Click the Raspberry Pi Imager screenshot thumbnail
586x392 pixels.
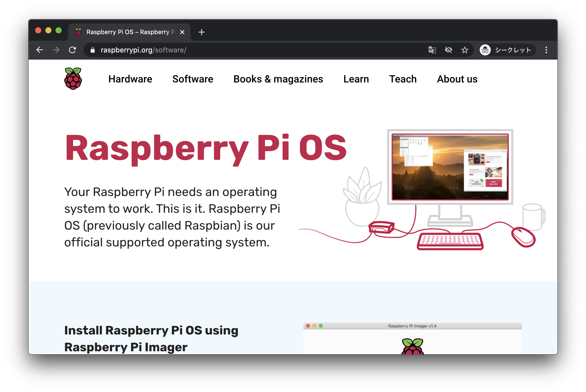pyautogui.click(x=412, y=339)
